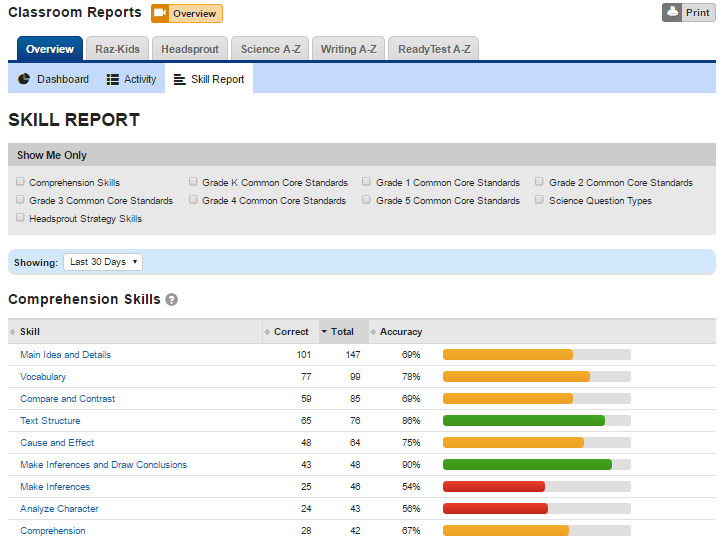
Task: Switch to the Overview tab
Action: pos(50,49)
